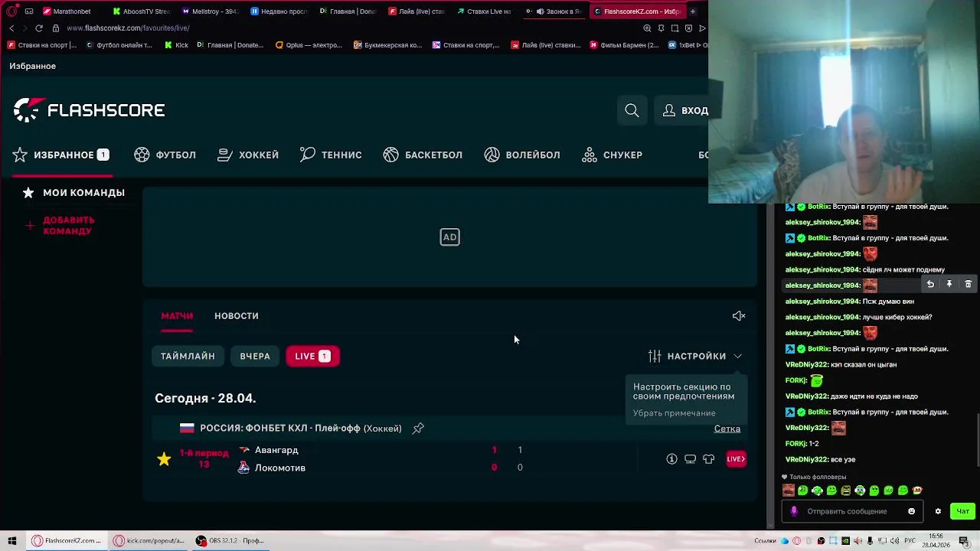
Task: Click the AD placeholder banner
Action: 449,237
